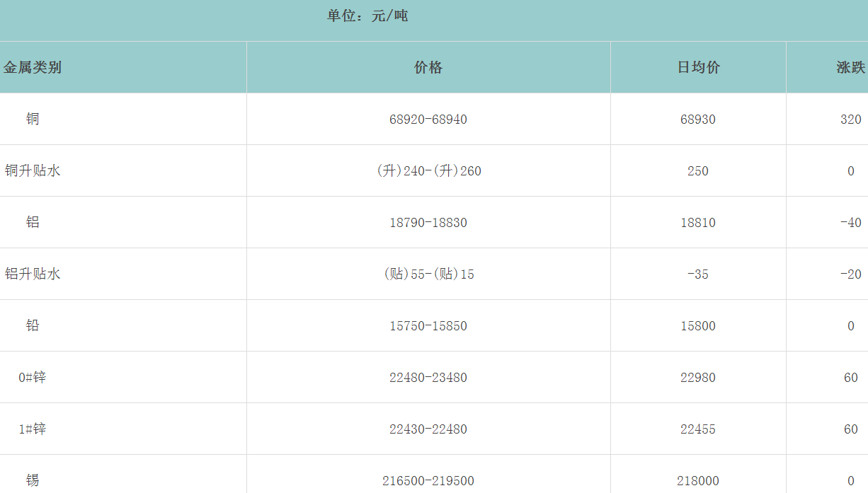
Task: Click tin price range 216500-219500
Action: point(428,481)
